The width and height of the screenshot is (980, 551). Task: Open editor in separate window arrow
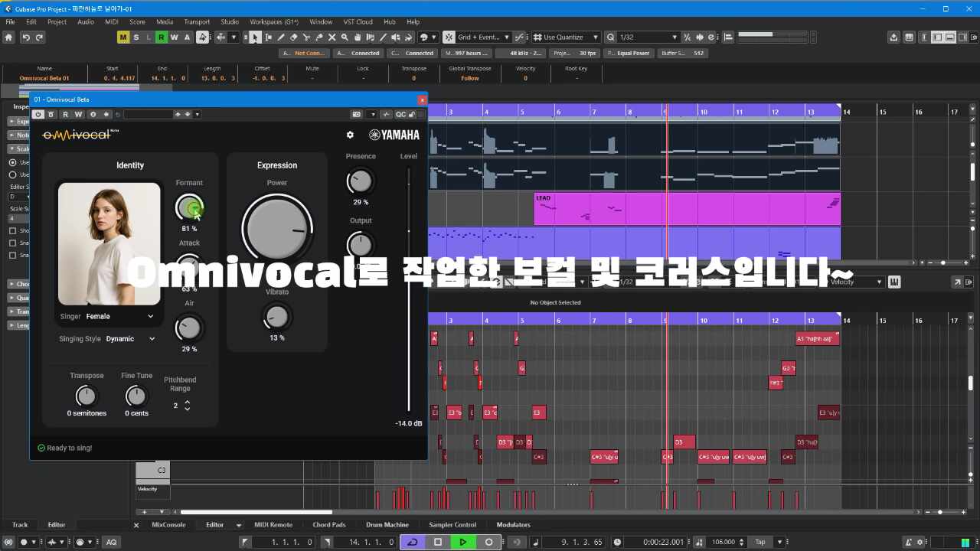(x=957, y=282)
